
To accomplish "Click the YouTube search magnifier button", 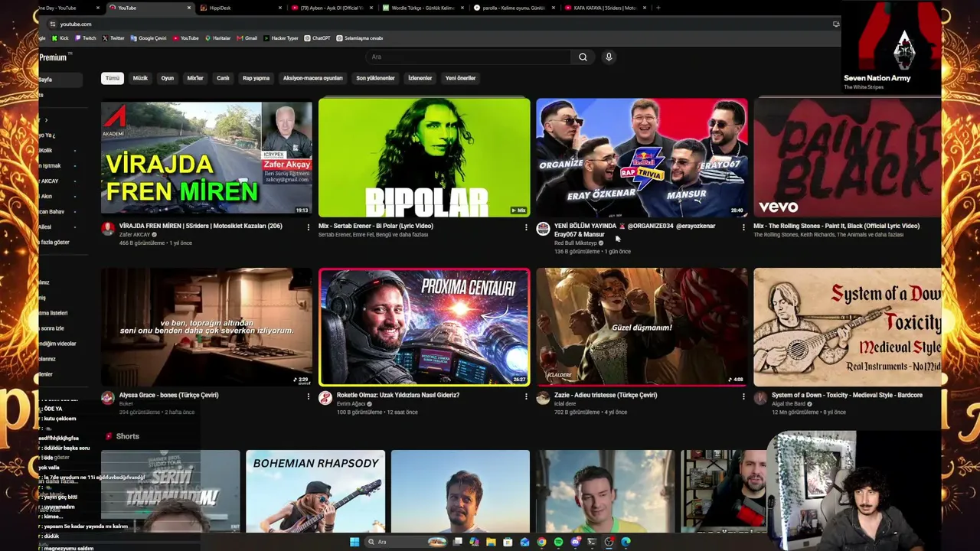I will click(583, 57).
